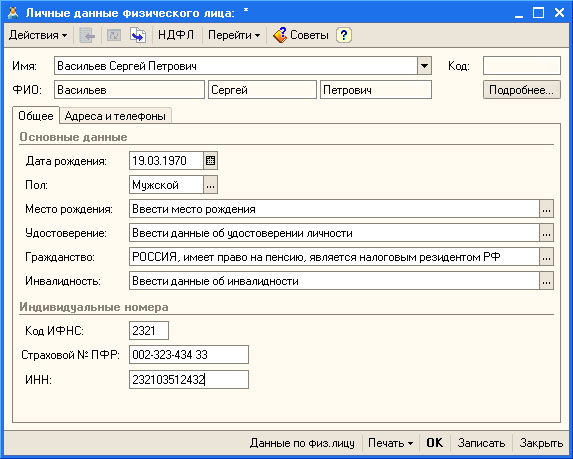Click the person icon in title bar

[x=13, y=13]
